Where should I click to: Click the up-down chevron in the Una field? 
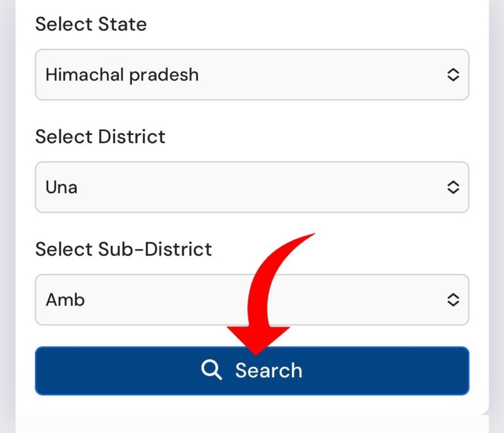click(x=453, y=187)
